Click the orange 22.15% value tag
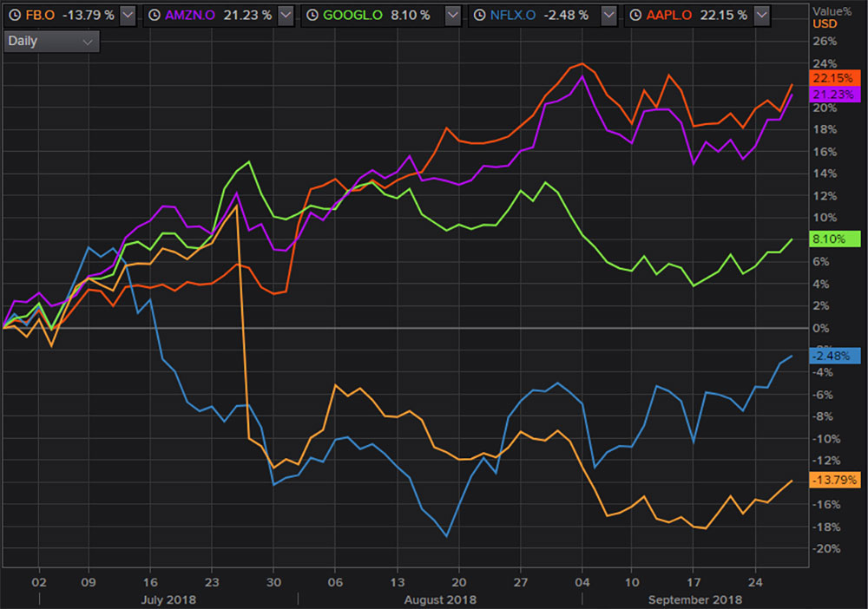 click(833, 77)
